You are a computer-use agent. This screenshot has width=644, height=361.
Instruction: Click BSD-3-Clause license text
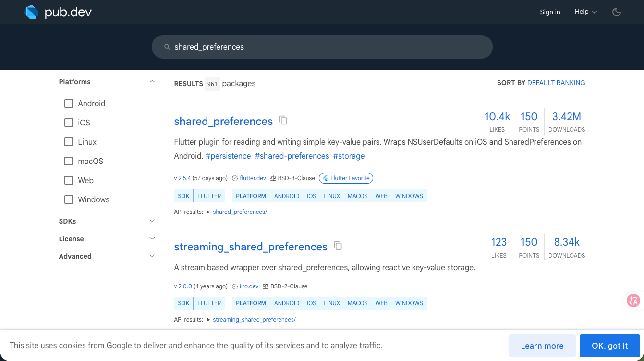[296, 178]
